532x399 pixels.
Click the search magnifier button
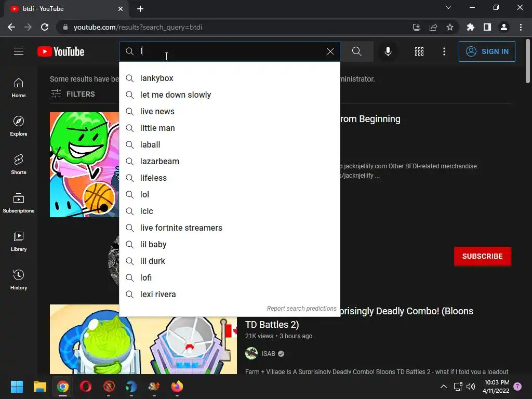[x=356, y=51]
